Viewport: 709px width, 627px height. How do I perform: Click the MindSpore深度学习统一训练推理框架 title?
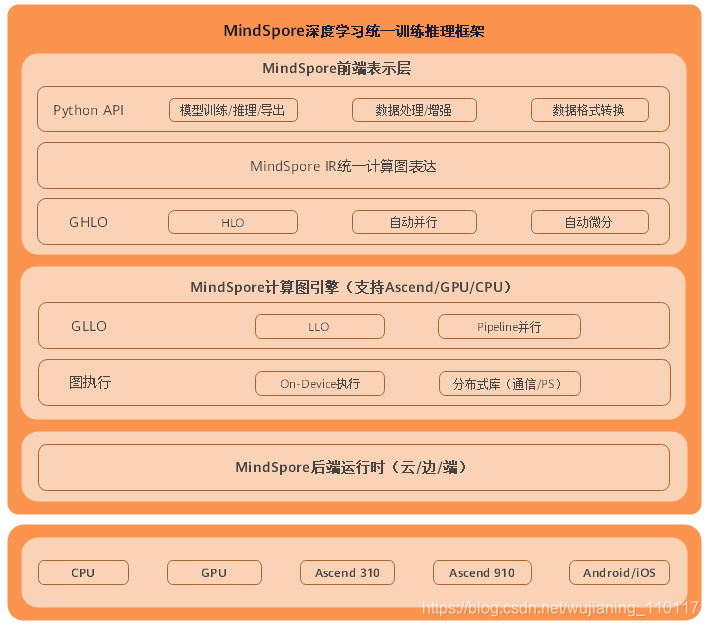point(354,31)
